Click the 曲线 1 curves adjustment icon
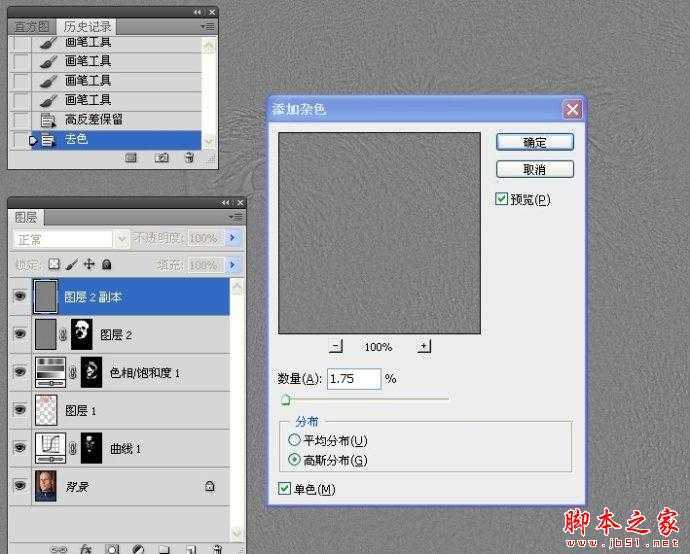690x554 pixels. (50, 448)
